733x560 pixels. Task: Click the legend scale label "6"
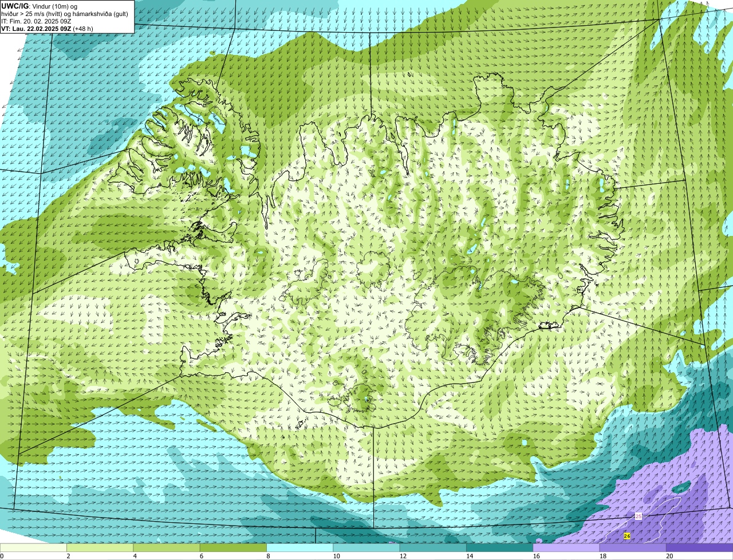201,556
